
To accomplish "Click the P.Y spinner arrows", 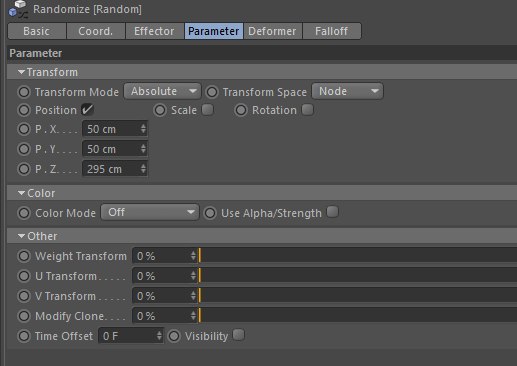I will pyautogui.click(x=143, y=149).
